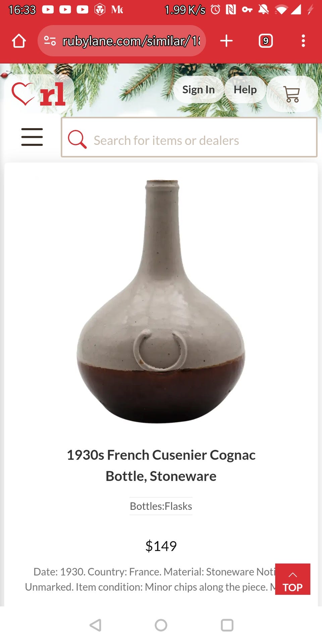Image resolution: width=322 pixels, height=644 pixels.
Task: Open site settings icon in address bar
Action: pos(50,41)
